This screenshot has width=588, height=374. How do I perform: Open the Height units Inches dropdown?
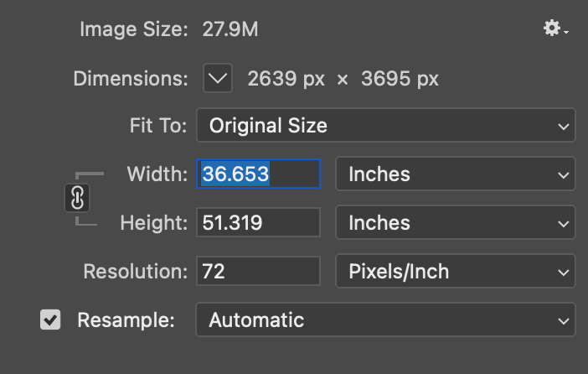click(455, 223)
